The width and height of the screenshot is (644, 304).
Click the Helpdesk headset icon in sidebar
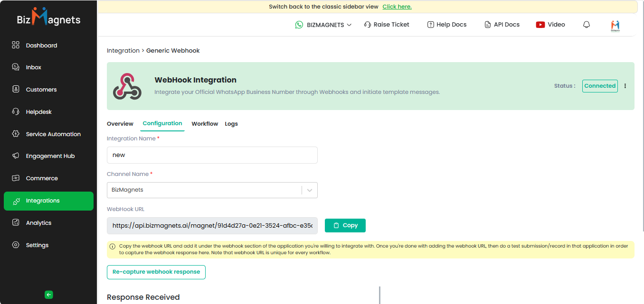16,112
